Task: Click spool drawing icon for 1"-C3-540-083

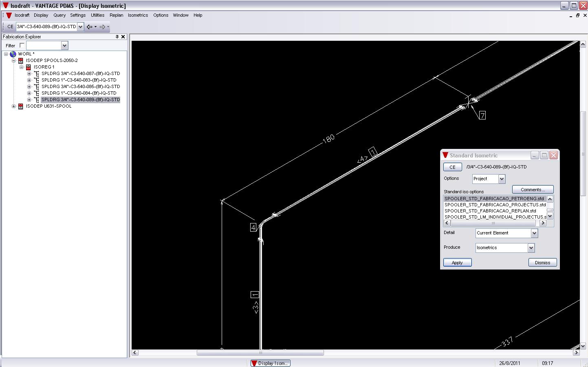Action: (x=36, y=80)
